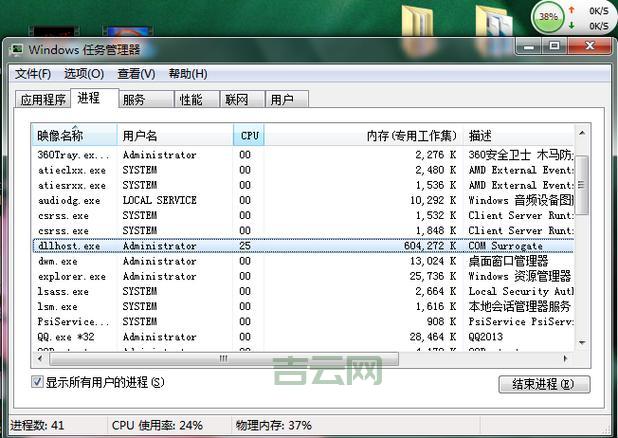Image resolution: width=618 pixels, height=438 pixels.
Task: Open the 选项(O) menu
Action: 84,74
